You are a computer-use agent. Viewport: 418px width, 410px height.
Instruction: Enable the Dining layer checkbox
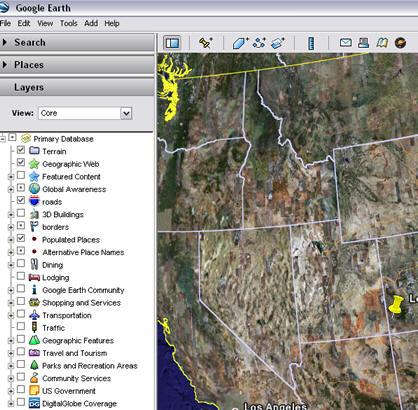point(21,263)
